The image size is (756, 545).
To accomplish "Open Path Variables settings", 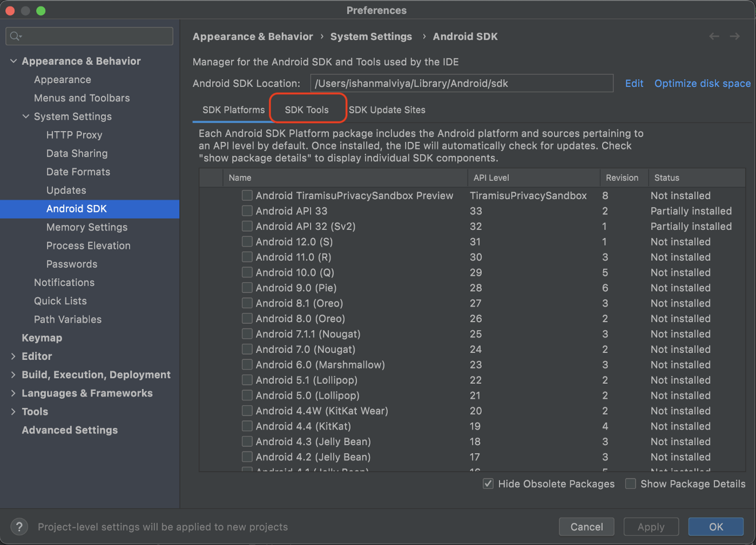I will [68, 320].
